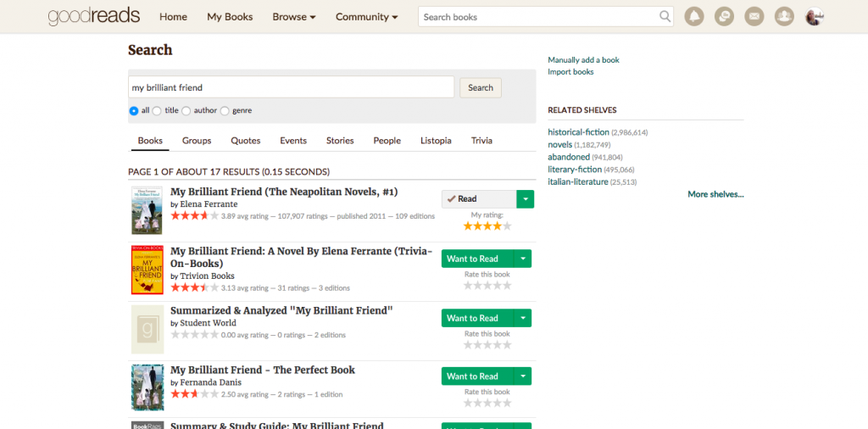Rate the Fernanda Danis book using stars

[487, 403]
